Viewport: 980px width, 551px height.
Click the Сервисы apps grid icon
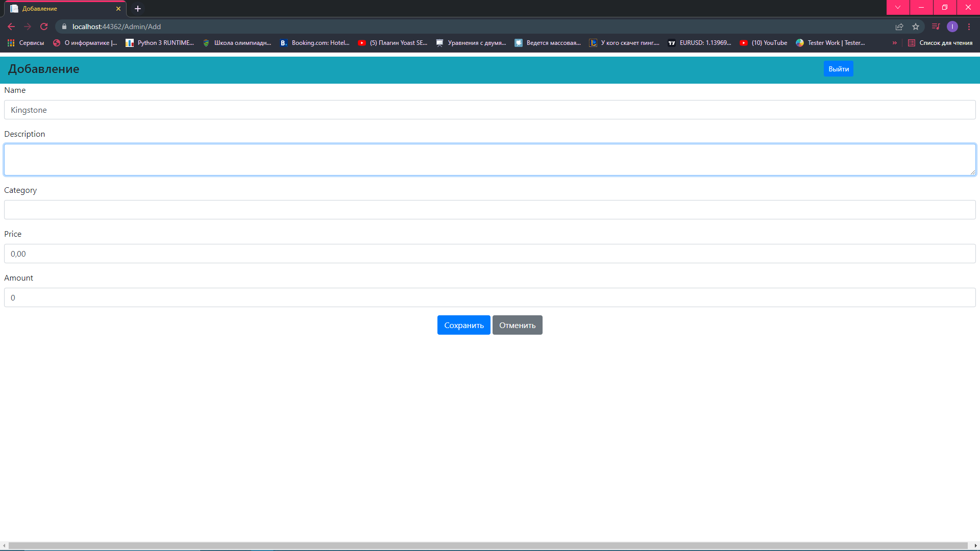click(10, 43)
